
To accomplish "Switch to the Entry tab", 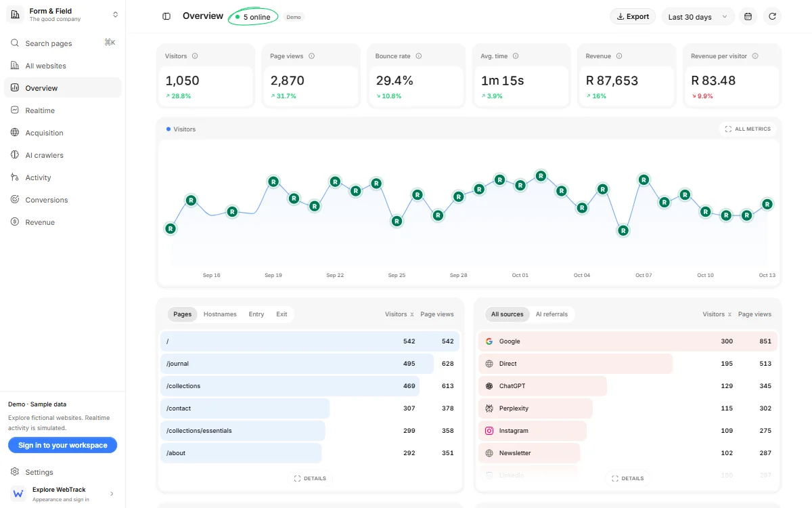I will (256, 314).
